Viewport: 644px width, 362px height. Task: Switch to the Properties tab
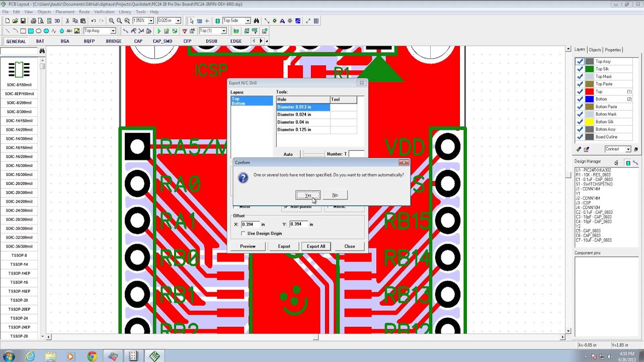click(613, 50)
